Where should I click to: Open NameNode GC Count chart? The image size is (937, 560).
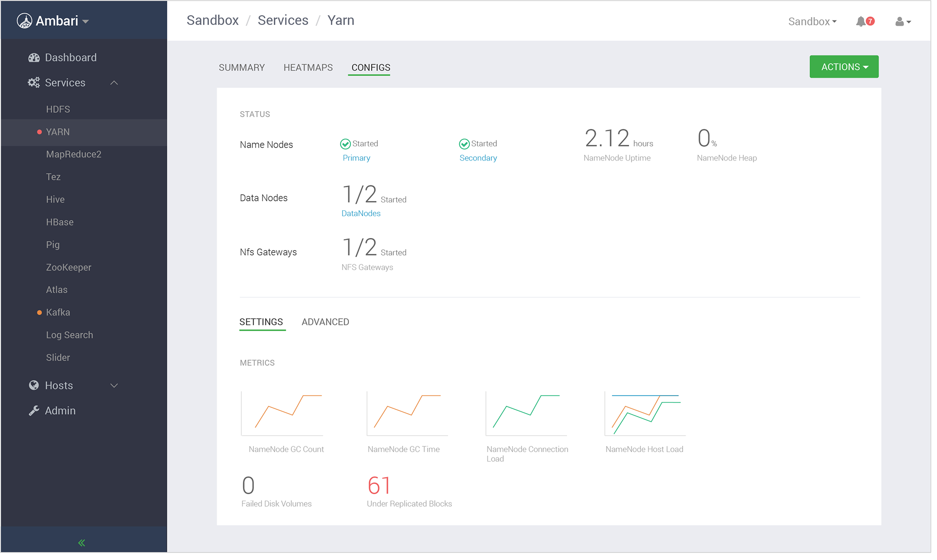click(282, 414)
